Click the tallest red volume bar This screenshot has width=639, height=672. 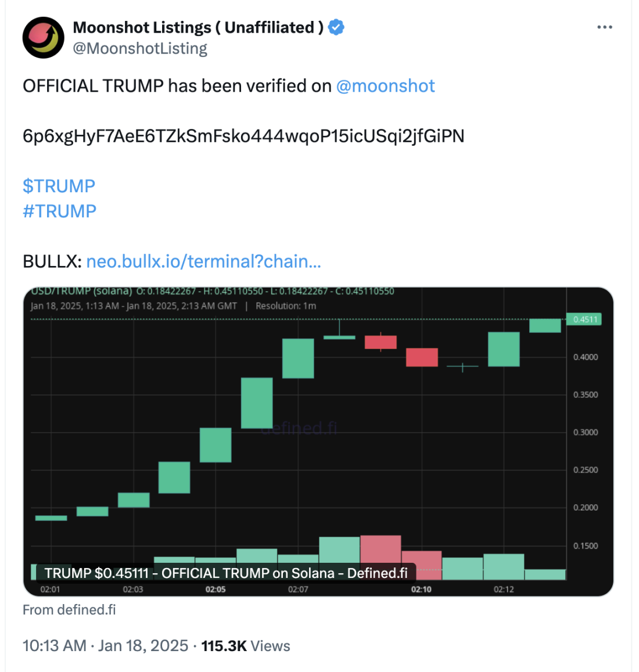[380, 557]
